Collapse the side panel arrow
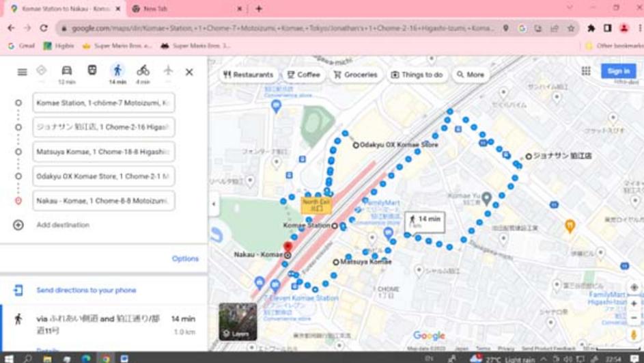The width and height of the screenshot is (644, 363). tap(214, 204)
